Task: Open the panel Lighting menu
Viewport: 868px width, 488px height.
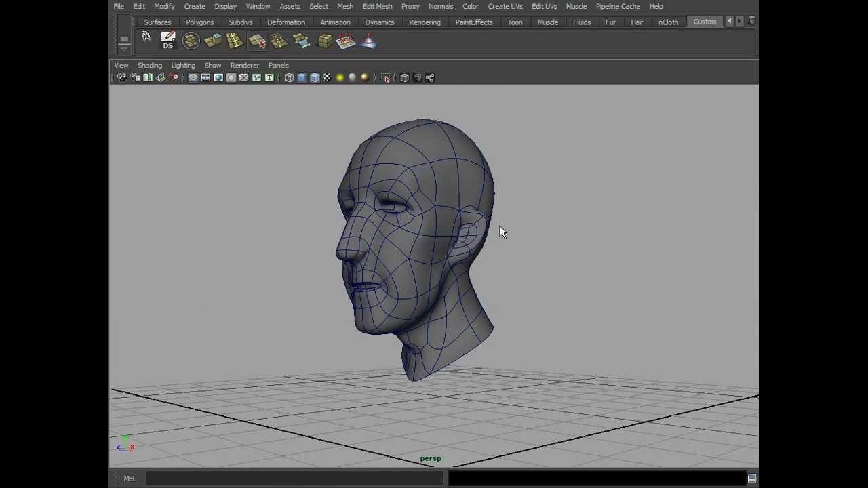Action: pos(183,66)
